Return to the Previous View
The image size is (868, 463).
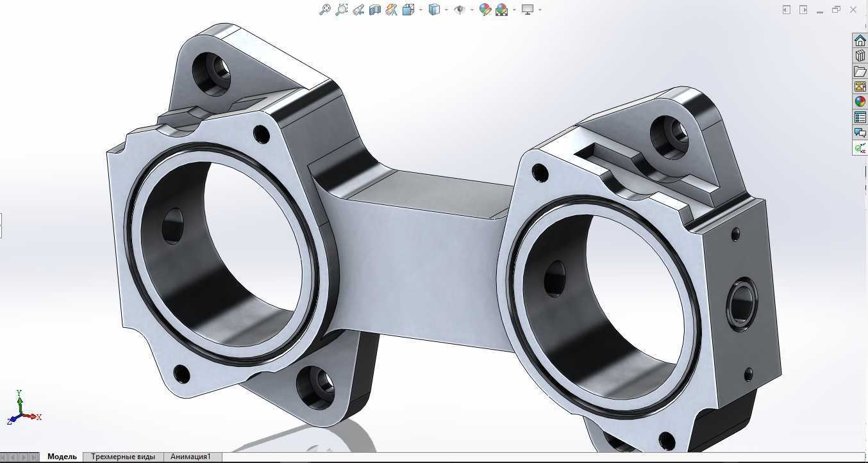tap(358, 10)
